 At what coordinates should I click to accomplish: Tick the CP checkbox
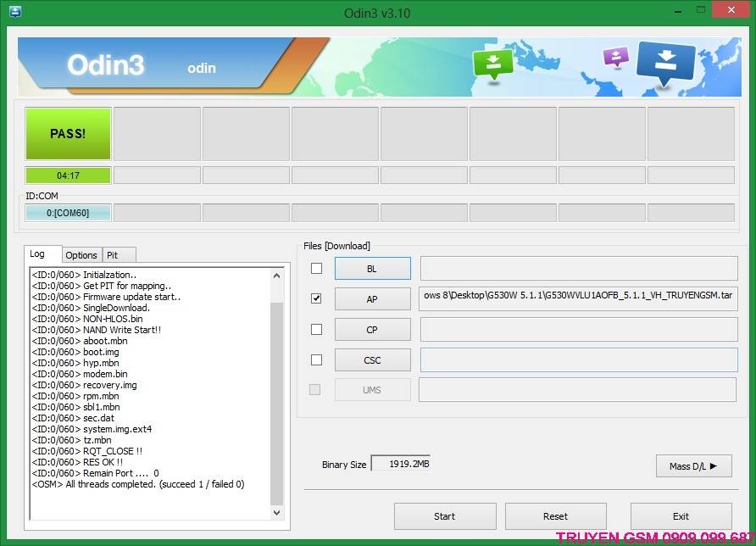pos(316,330)
